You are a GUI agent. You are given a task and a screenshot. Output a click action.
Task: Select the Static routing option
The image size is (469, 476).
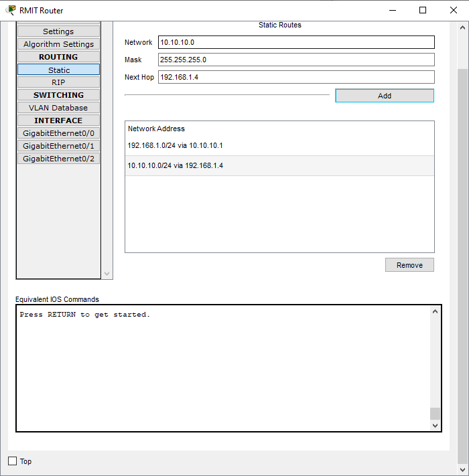pos(58,70)
